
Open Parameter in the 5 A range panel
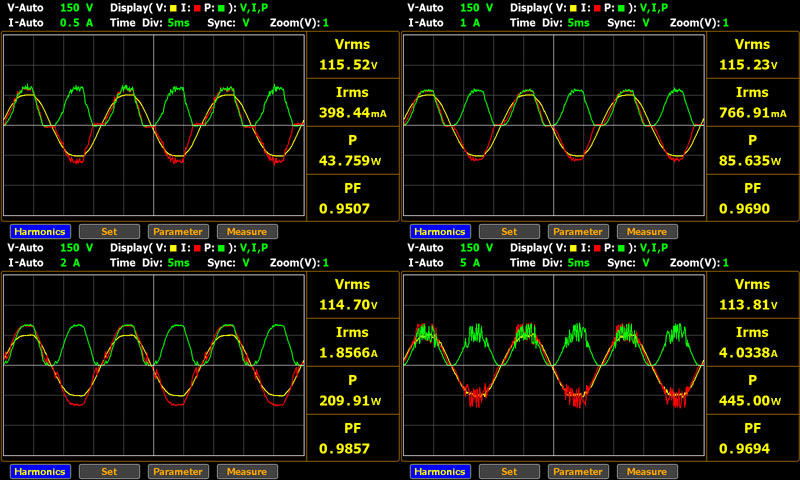578,471
